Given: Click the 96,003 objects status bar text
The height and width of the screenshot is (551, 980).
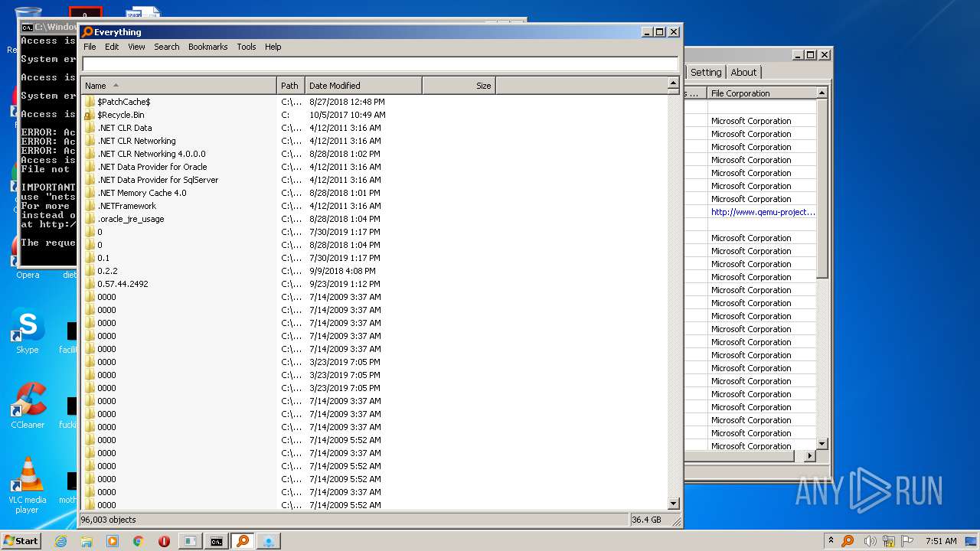Looking at the screenshot, I should [x=109, y=520].
